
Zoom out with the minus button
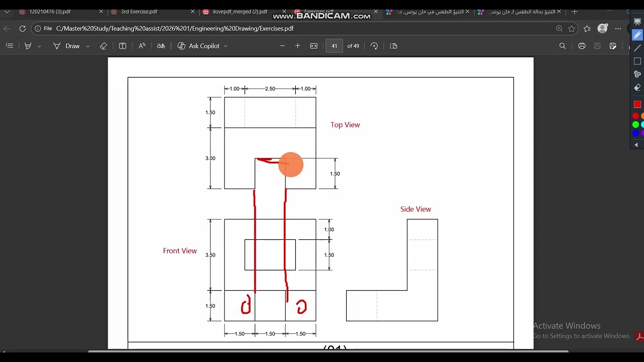[x=282, y=46]
